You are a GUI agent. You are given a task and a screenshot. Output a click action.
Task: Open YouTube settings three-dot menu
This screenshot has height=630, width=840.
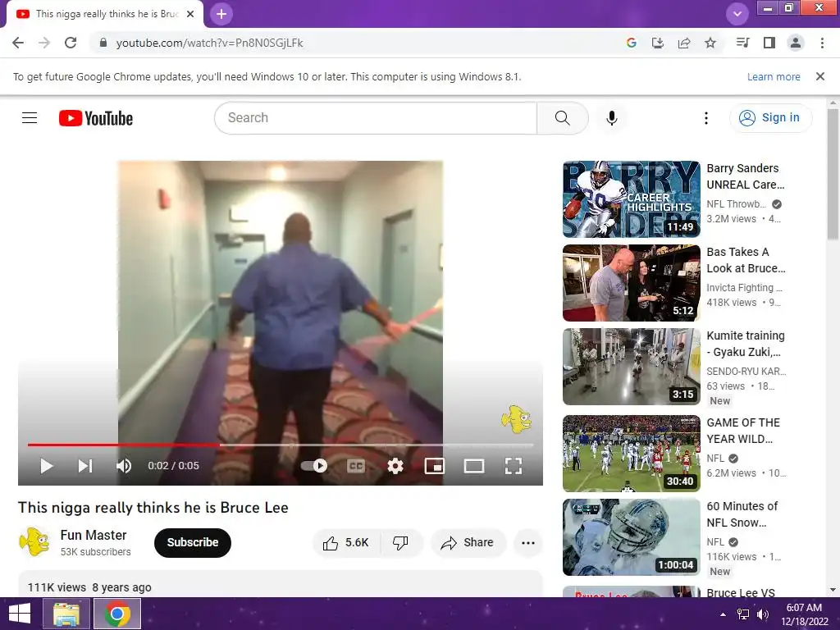point(706,118)
